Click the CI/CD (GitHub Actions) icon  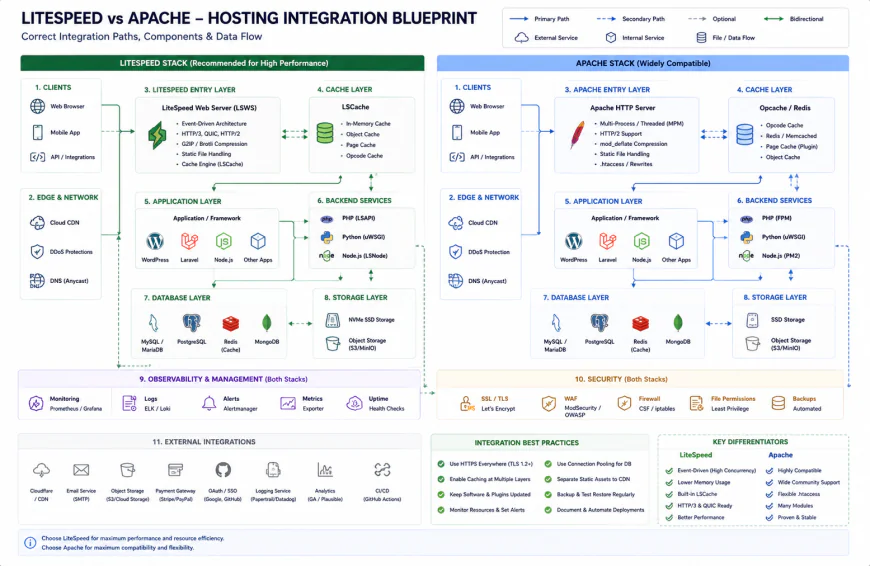[x=382, y=470]
